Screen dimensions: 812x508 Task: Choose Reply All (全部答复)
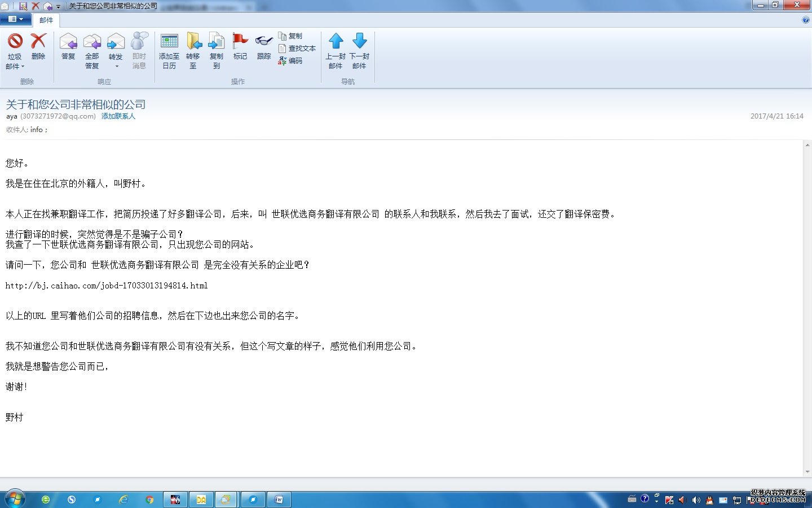[x=92, y=43]
